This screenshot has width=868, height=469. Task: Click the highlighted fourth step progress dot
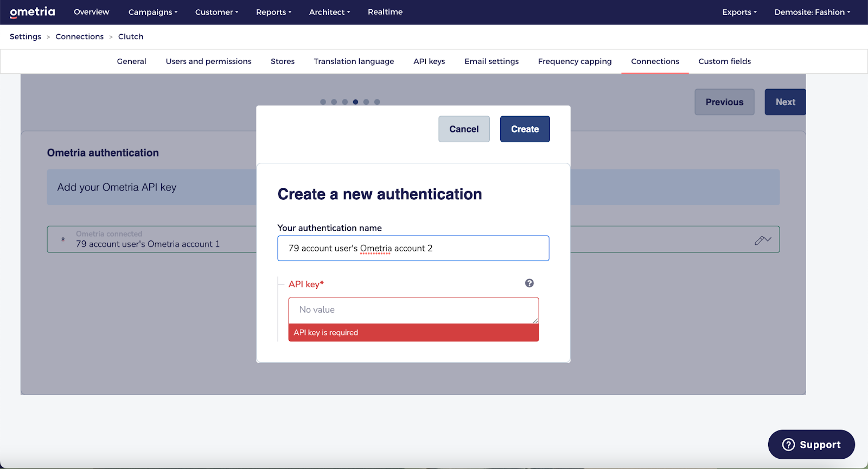pos(355,102)
